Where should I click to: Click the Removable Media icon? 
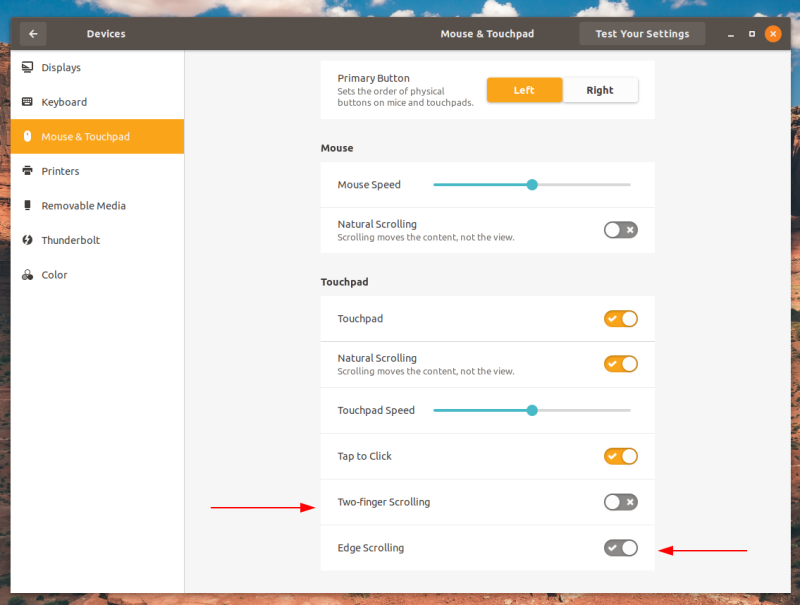[x=28, y=206]
